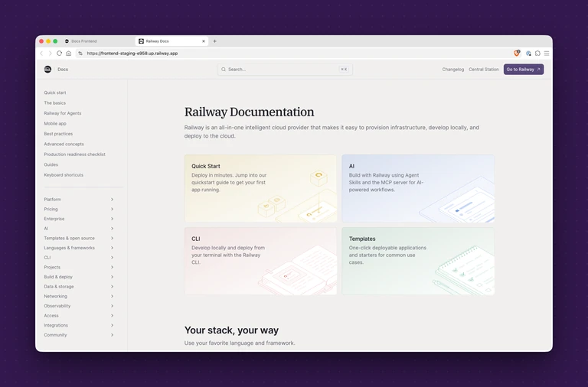
Task: Open Quick start in the sidebar
Action: (55, 93)
